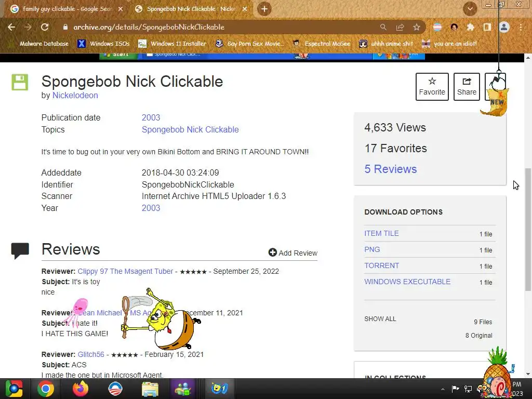Download the PNG file
Image resolution: width=532 pixels, height=399 pixels.
[x=372, y=249]
